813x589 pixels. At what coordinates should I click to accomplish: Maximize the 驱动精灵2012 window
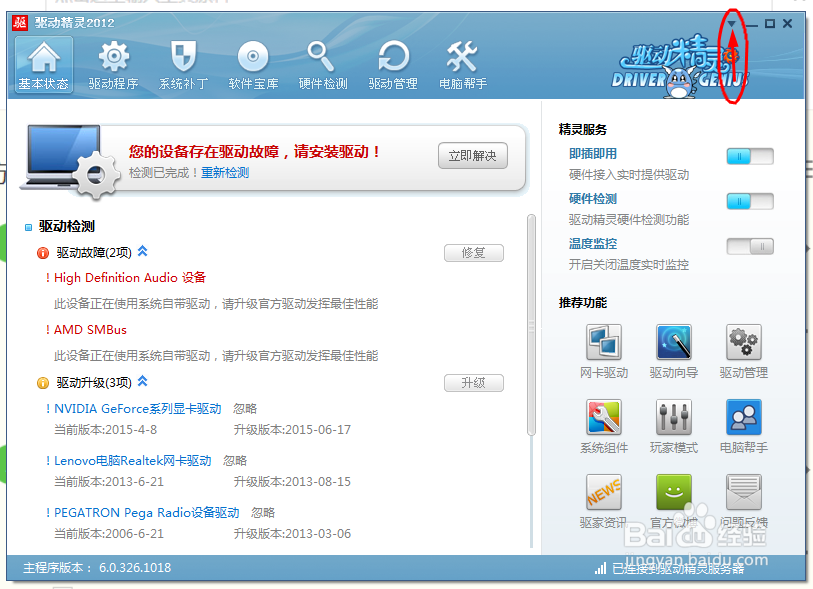coord(770,24)
